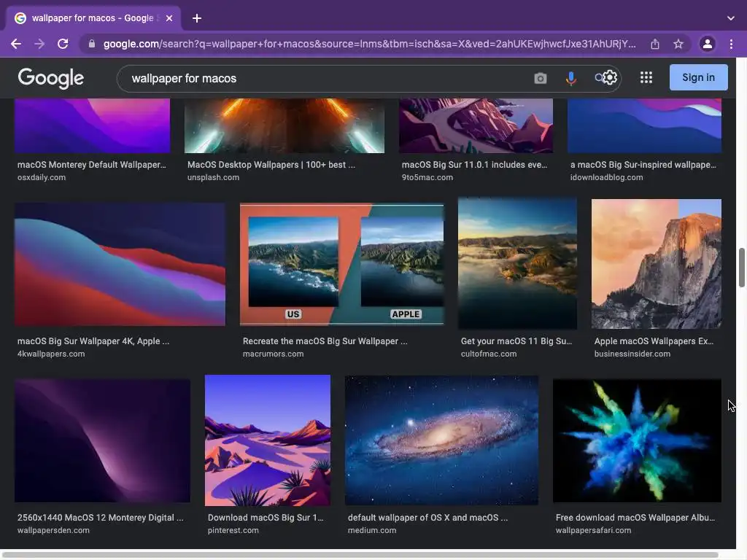Open the Chrome profile avatar icon
This screenshot has height=560, width=747.
[x=708, y=44]
